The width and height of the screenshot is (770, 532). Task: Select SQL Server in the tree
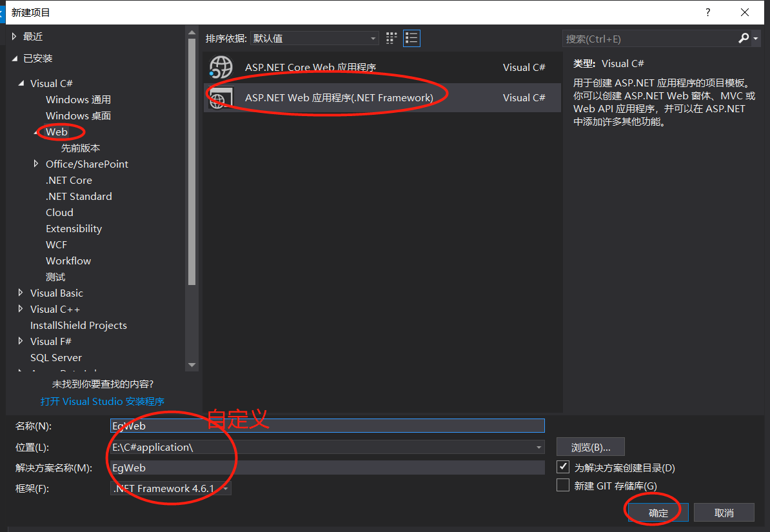coord(56,358)
